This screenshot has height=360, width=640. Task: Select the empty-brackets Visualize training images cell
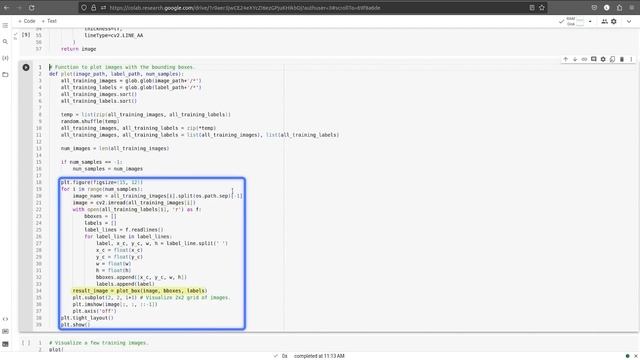click(25, 343)
